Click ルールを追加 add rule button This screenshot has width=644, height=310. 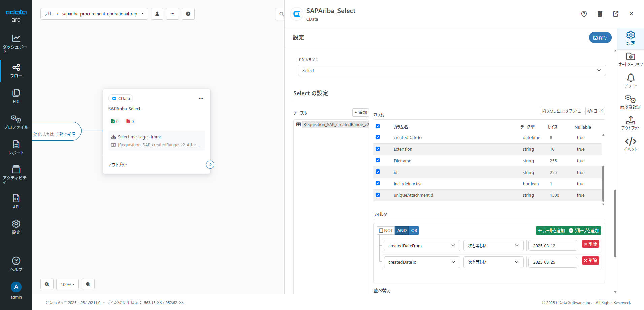point(551,230)
